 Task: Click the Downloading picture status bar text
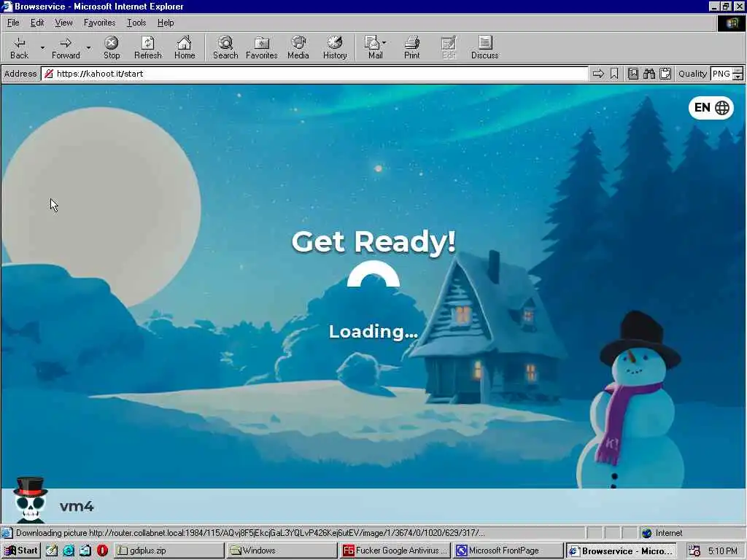pyautogui.click(x=250, y=533)
